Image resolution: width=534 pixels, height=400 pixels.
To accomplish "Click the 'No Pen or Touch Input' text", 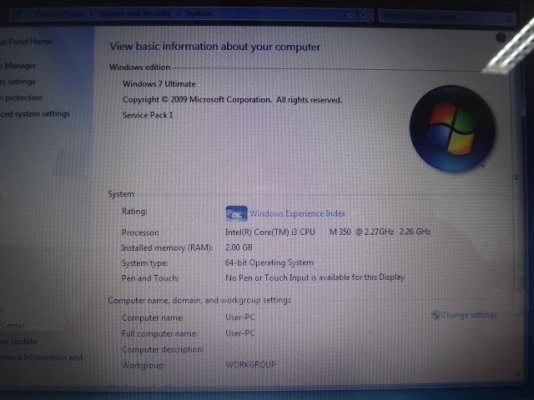I will point(315,277).
